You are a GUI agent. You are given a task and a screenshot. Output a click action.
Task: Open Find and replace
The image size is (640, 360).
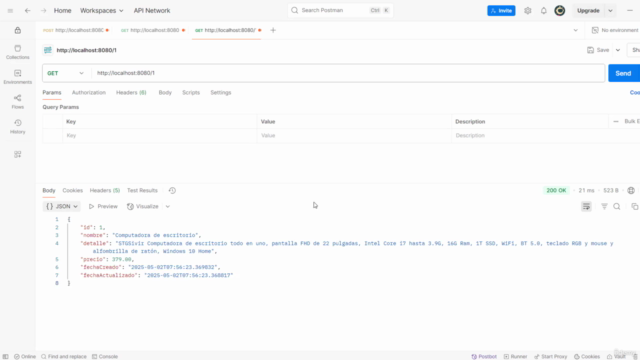pyautogui.click(x=64, y=357)
